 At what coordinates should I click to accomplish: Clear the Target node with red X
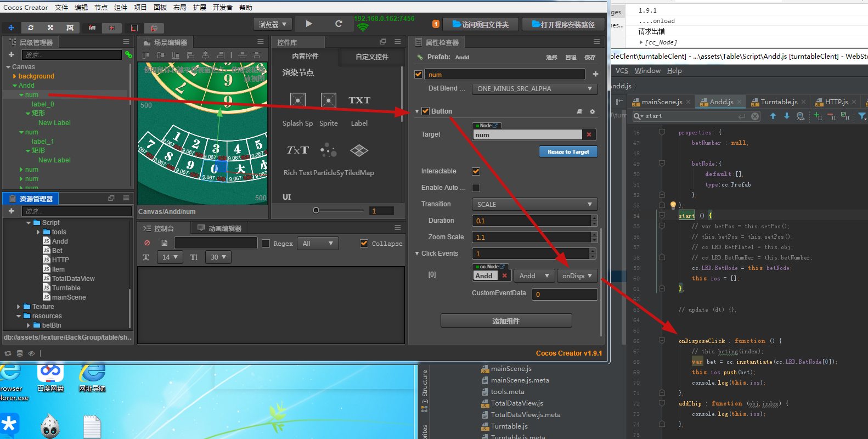coord(589,134)
